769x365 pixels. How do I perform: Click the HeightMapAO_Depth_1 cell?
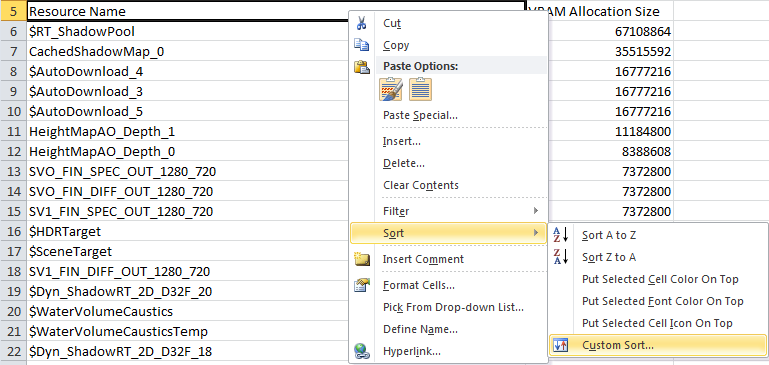click(187, 131)
